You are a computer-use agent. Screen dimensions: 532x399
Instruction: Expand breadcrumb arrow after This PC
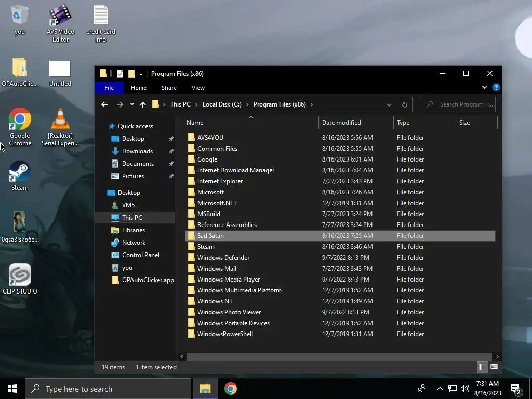[x=196, y=104]
